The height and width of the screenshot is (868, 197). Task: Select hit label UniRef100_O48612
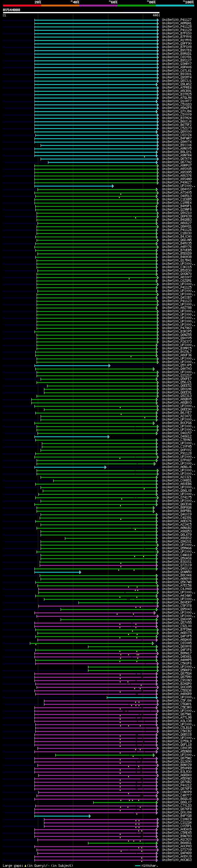tap(177, 436)
